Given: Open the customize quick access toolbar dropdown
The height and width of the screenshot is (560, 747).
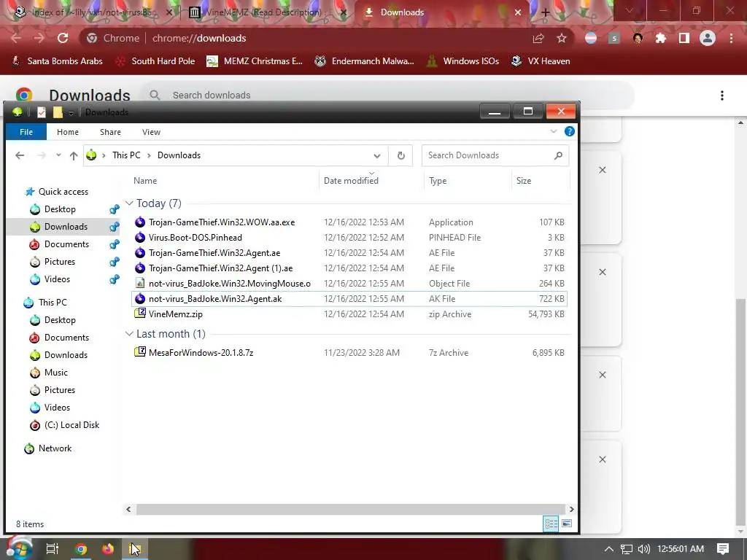Looking at the screenshot, I should pos(71,112).
